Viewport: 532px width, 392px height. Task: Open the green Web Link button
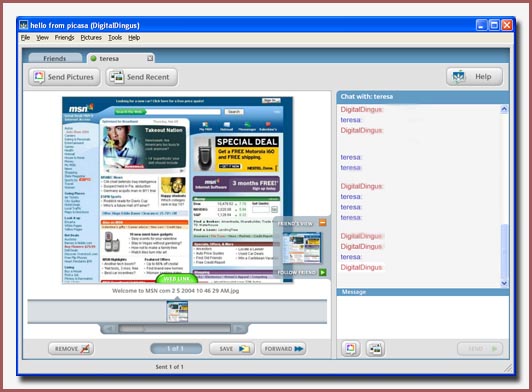(177, 279)
